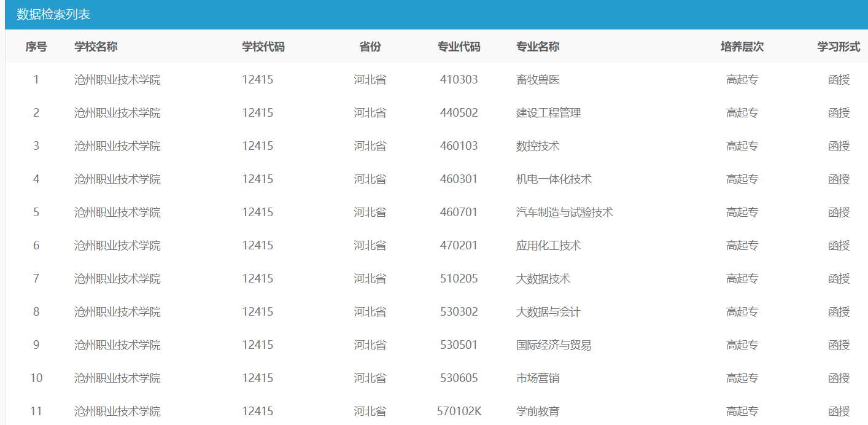Click 河北省 in the 国际经济与贸易 row
Viewport: 868px width, 425px height.
[x=370, y=345]
